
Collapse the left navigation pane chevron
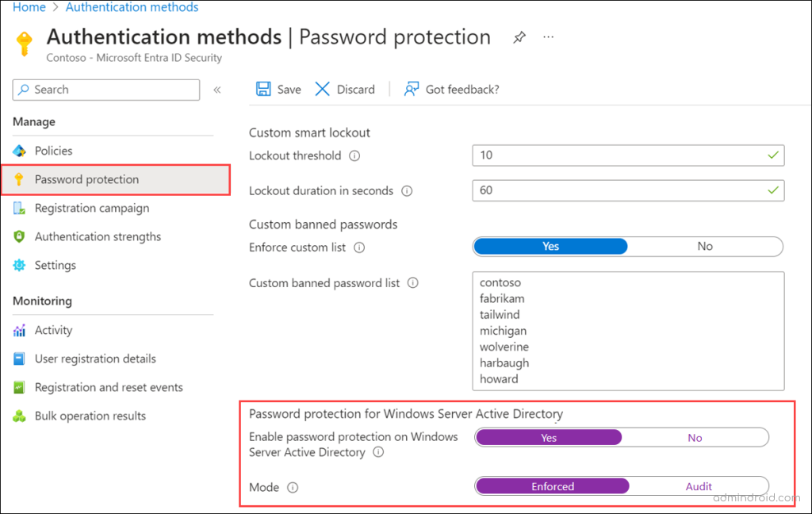217,90
